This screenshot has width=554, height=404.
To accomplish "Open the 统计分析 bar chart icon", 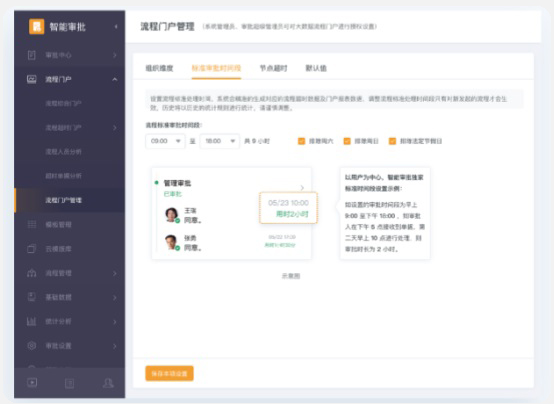I will pos(32,322).
